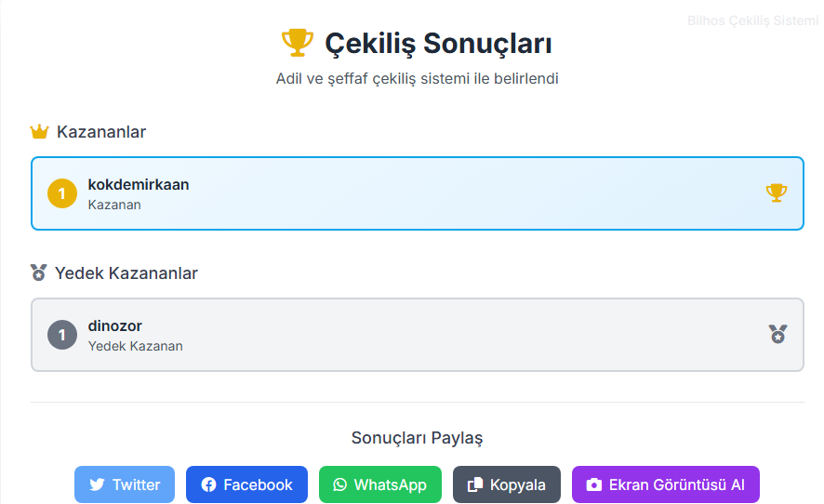The width and height of the screenshot is (824, 504).
Task: Select the kokdemirkaan winner card
Action: pos(418,193)
